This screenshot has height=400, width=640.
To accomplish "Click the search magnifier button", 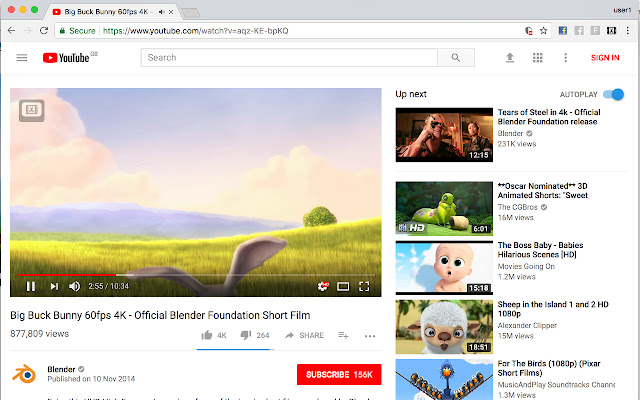I will (x=456, y=58).
